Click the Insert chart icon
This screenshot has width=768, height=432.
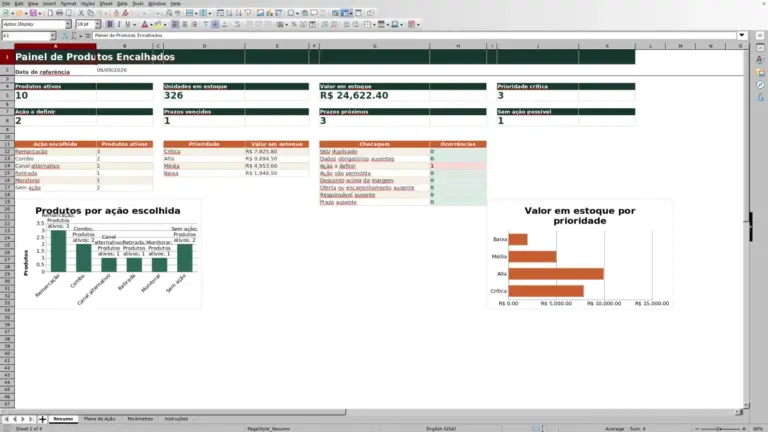(269, 13)
